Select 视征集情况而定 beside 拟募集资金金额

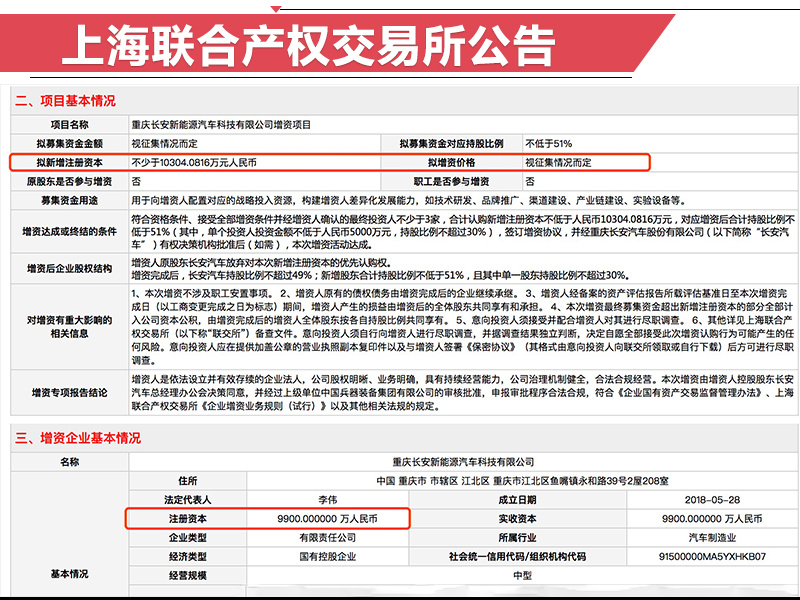[164, 143]
